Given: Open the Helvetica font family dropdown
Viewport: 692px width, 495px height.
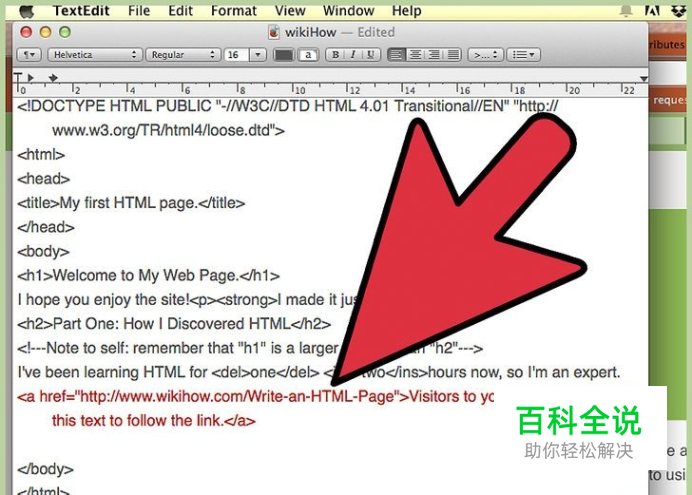Looking at the screenshot, I should pyautogui.click(x=94, y=55).
